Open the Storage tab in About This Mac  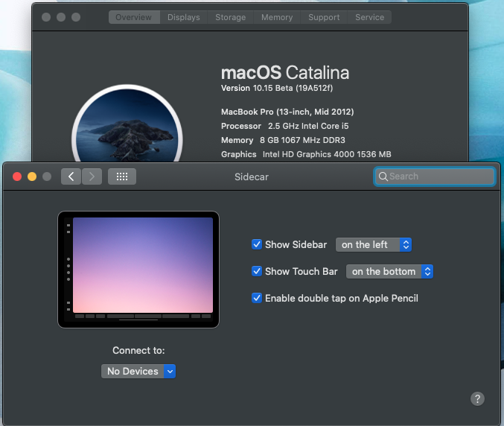231,17
